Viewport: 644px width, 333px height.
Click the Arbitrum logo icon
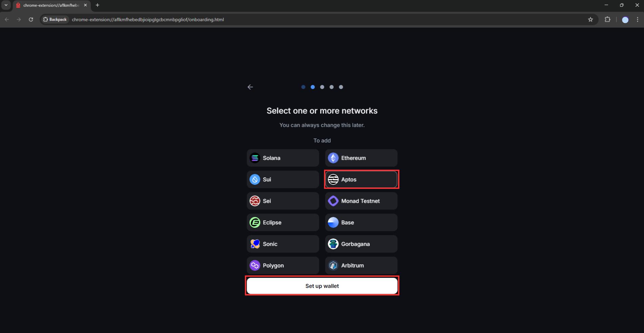coord(333,265)
